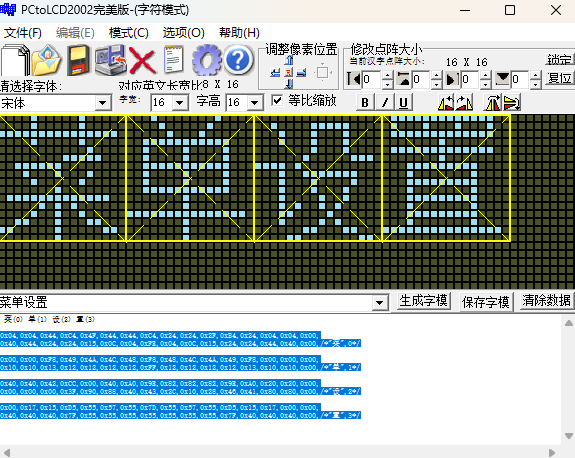Screen dimensions: 575x458
Task: Click the red center pixel icon
Action: (289, 73)
